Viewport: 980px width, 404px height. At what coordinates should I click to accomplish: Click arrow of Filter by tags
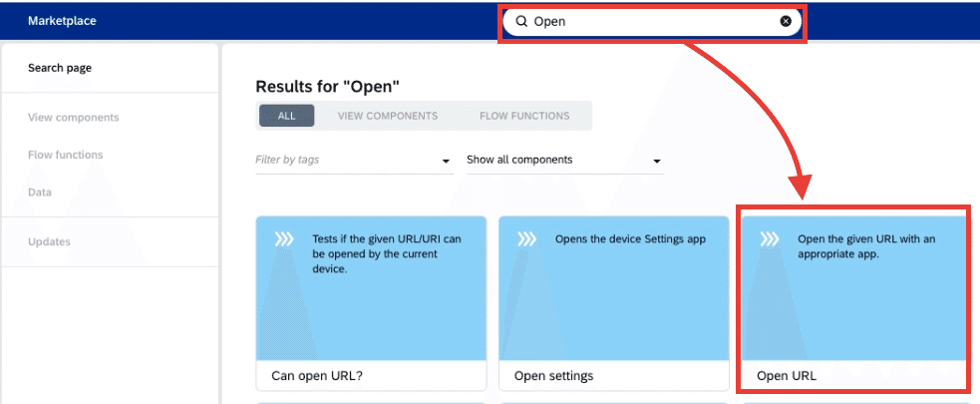tap(446, 162)
